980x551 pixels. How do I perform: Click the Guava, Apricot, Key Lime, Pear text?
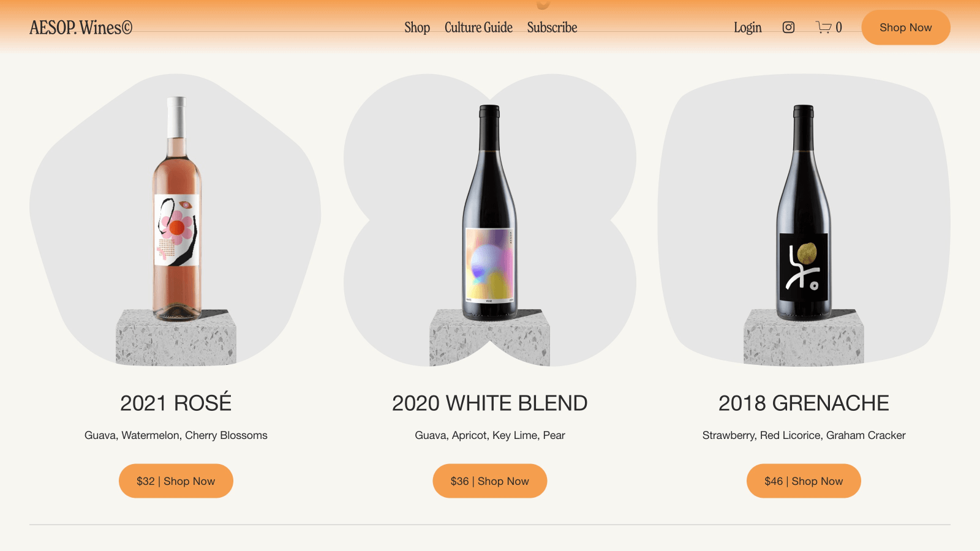click(x=489, y=435)
